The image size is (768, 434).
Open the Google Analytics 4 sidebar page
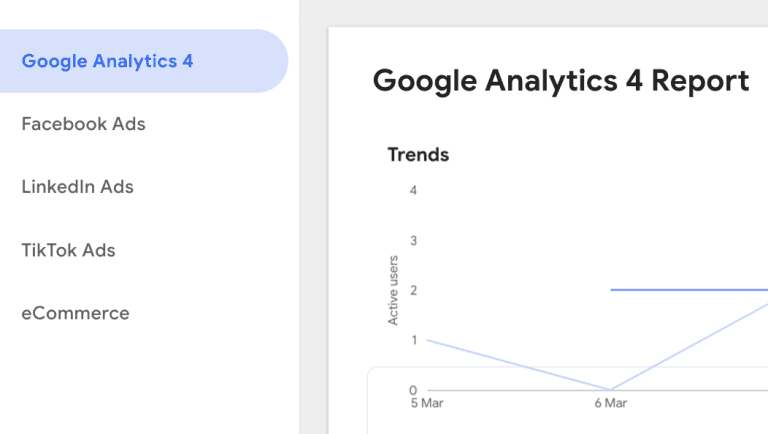click(107, 61)
